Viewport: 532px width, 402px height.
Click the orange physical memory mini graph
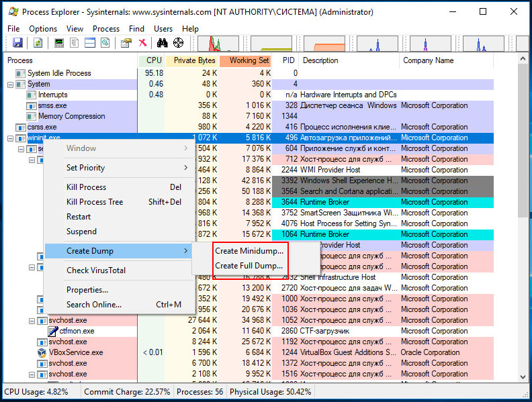pos(324,44)
